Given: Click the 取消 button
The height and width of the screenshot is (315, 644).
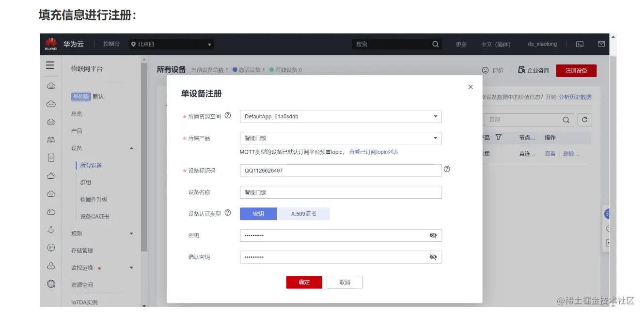Looking at the screenshot, I should [x=345, y=282].
